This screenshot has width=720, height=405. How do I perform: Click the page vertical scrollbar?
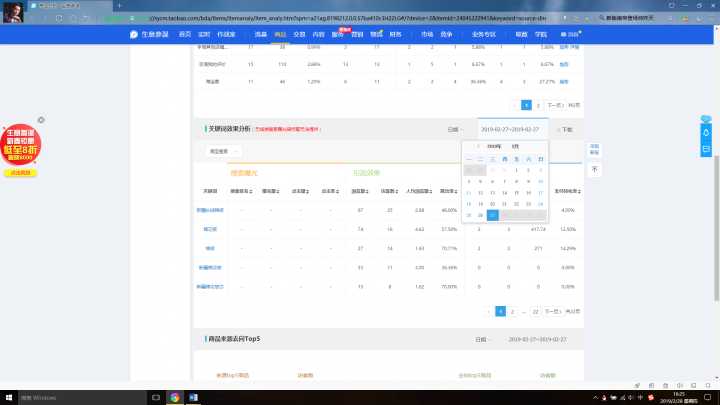716,228
